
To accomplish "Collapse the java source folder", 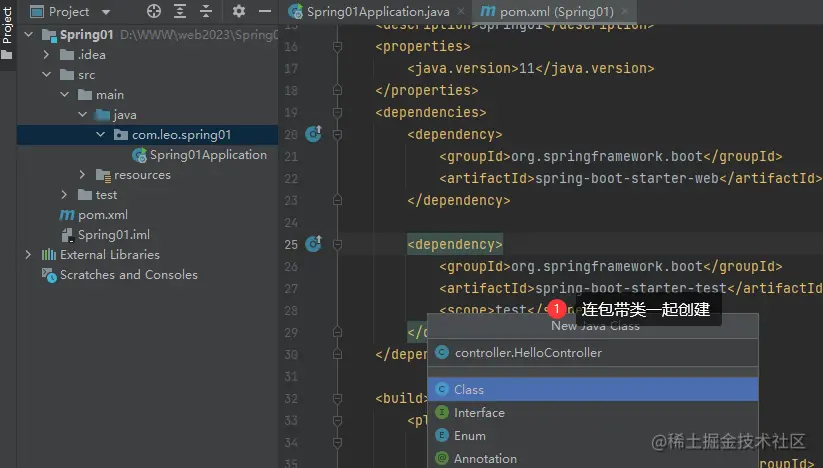I will (x=82, y=114).
